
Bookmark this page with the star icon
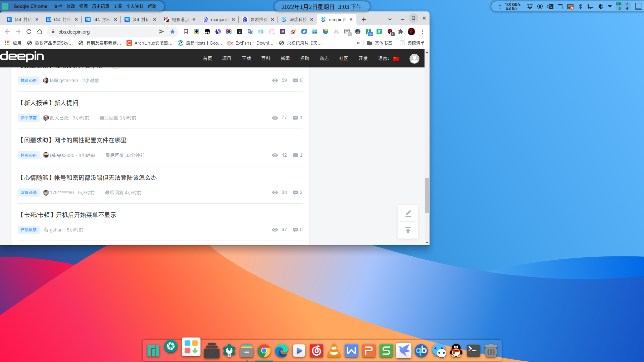172,32
